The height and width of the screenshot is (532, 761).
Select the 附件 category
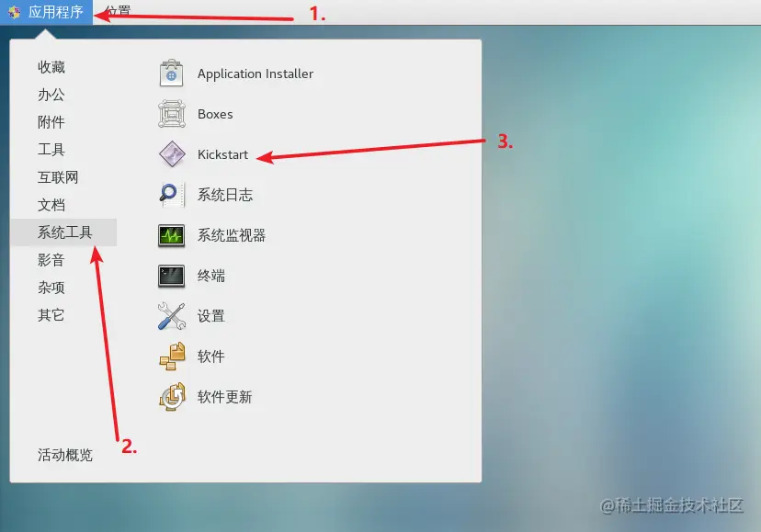coord(51,122)
